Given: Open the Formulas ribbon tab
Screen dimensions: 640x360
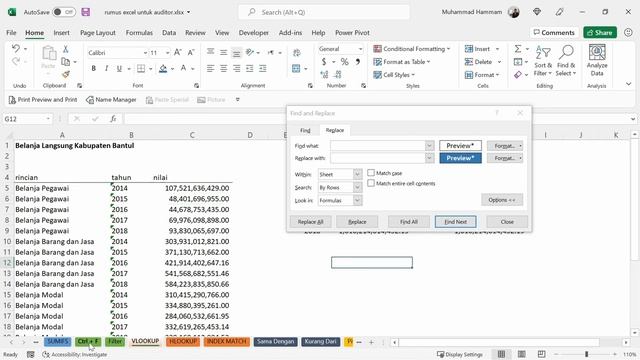Looking at the screenshot, I should [x=139, y=33].
